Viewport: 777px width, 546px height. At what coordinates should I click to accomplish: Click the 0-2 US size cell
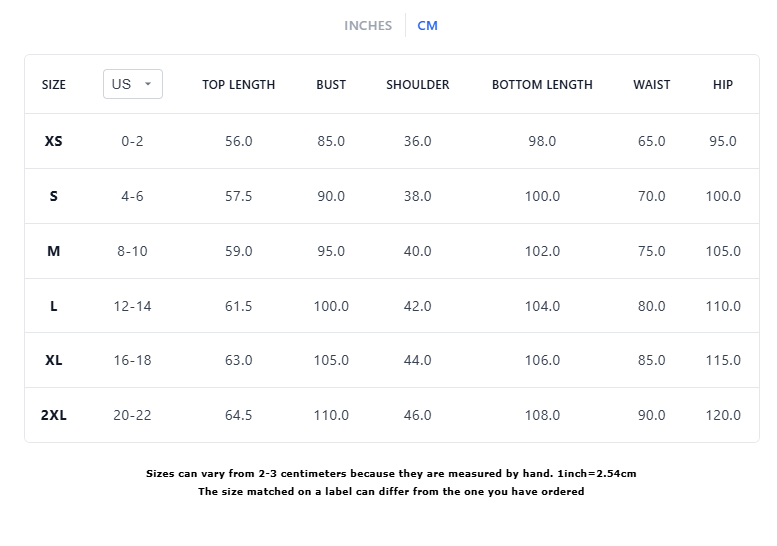132,142
